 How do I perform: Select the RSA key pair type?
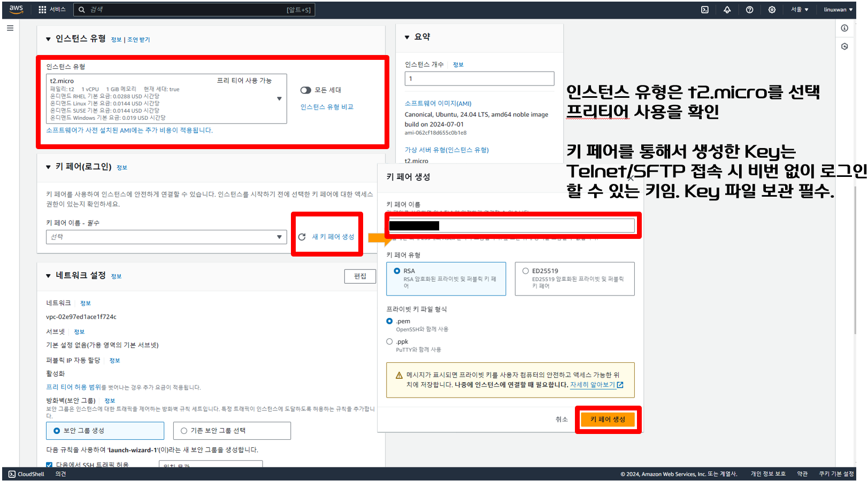pyautogui.click(x=446, y=278)
